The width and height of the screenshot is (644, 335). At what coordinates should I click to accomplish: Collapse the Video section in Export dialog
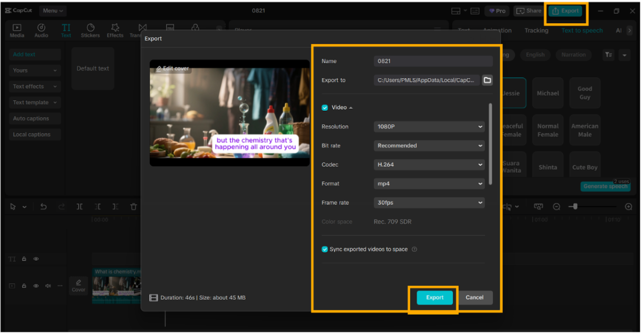tap(350, 107)
